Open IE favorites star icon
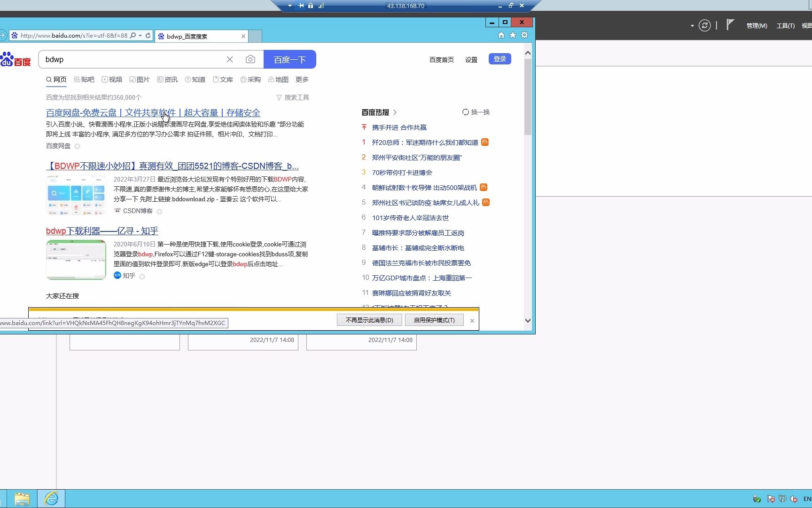812x508 pixels. click(513, 35)
